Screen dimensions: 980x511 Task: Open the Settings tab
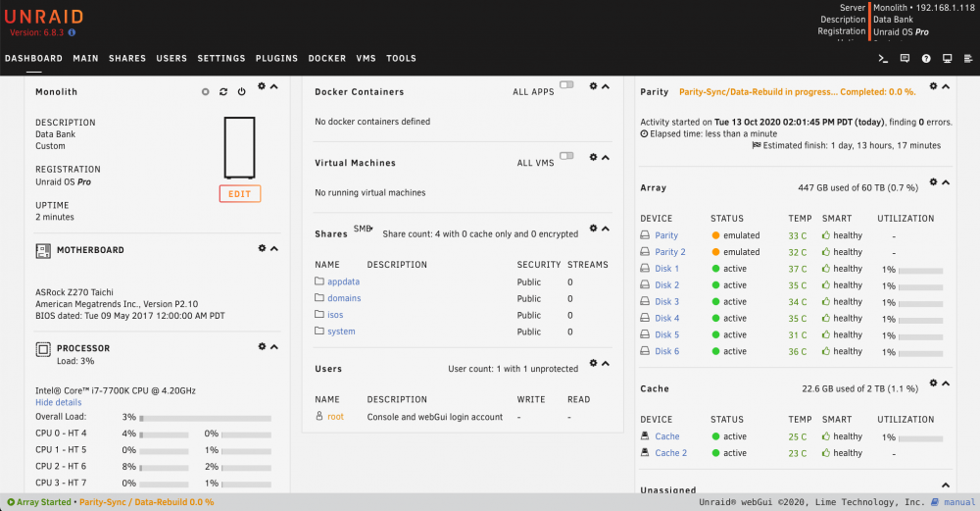click(x=221, y=58)
